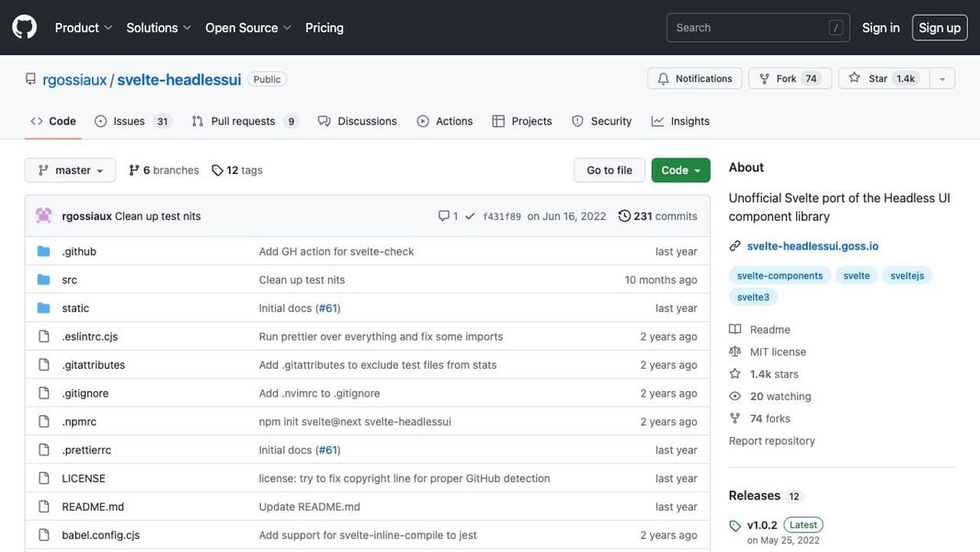
Task: Open commit hash f431f89
Action: [501, 216]
